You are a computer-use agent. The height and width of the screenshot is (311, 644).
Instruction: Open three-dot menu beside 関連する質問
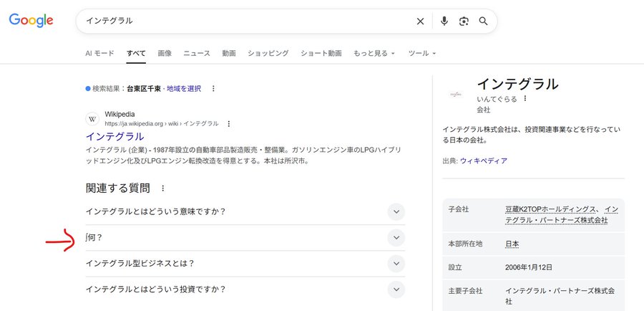click(x=163, y=188)
